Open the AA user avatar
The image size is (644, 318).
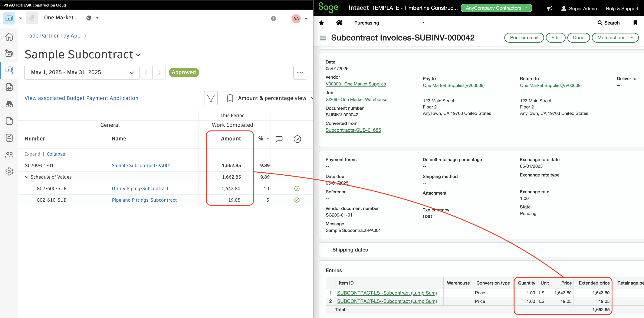296,19
